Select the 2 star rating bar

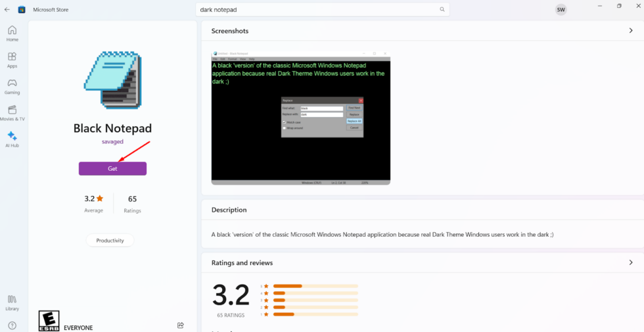coord(315,307)
